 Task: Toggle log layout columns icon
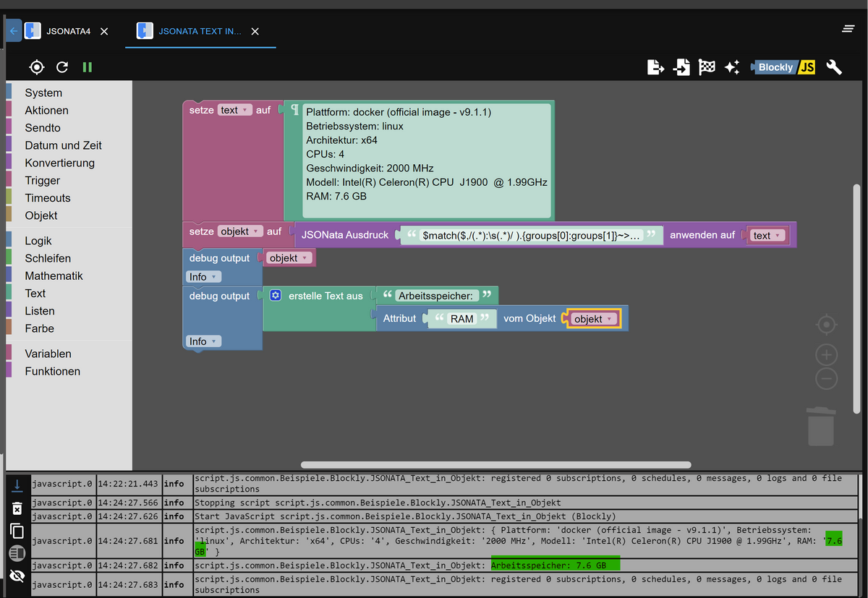[17, 553]
